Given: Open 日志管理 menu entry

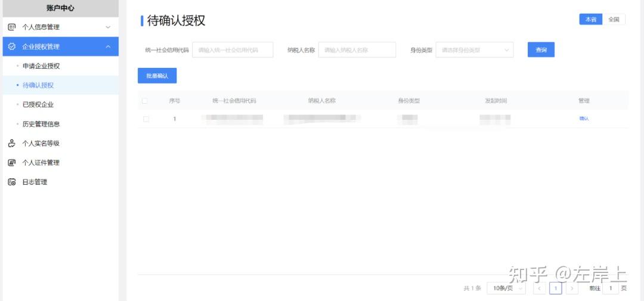Looking at the screenshot, I should coord(60,182).
